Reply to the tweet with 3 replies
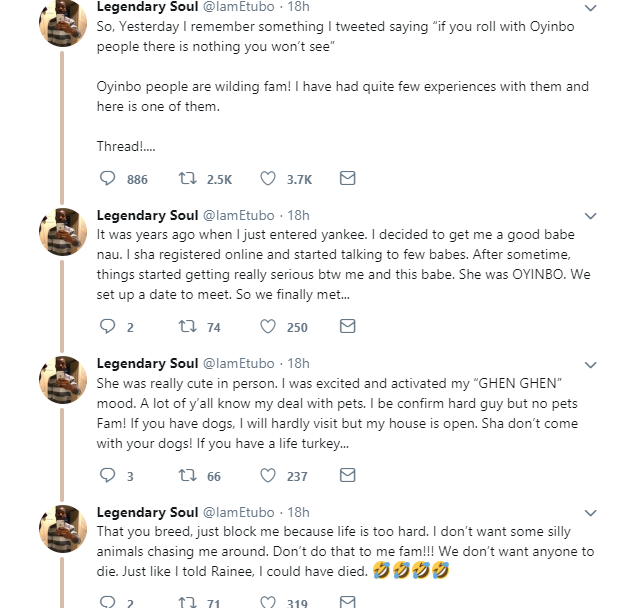The height and width of the screenshot is (608, 623). pyautogui.click(x=110, y=476)
